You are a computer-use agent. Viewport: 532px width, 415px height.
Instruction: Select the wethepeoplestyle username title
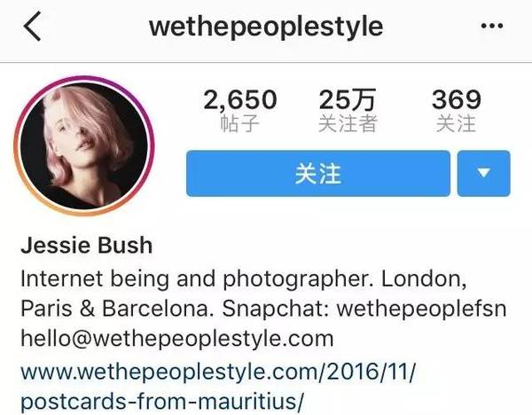(266, 27)
